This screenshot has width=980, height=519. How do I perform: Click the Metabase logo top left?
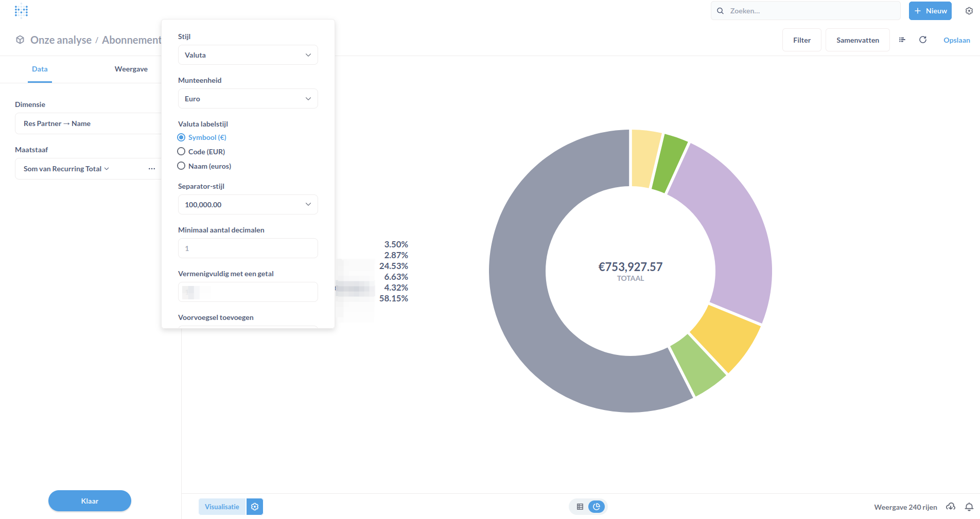[21, 10]
